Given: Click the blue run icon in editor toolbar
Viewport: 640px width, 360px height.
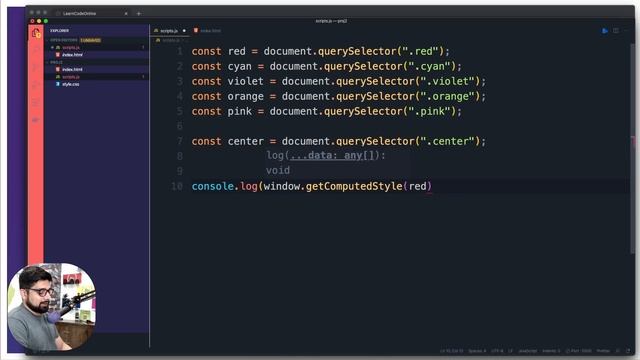Looking at the screenshot, I should 604,31.
